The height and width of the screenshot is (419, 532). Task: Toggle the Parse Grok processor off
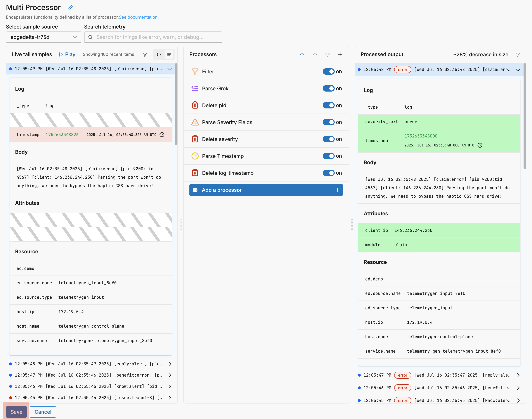329,88
